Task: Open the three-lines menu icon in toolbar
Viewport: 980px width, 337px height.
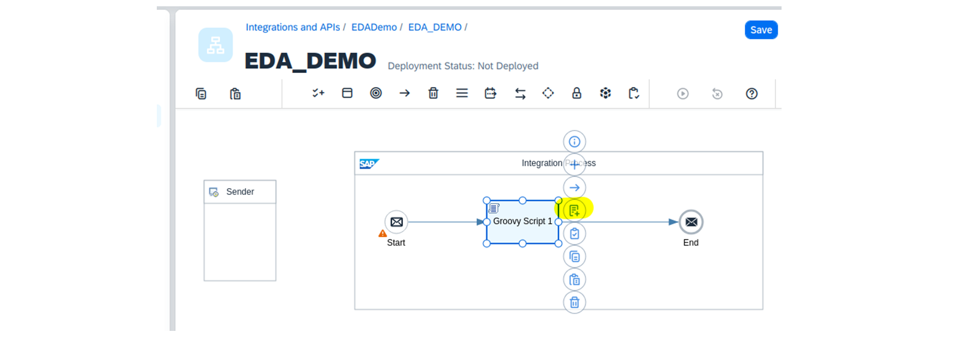Action: pos(462,93)
